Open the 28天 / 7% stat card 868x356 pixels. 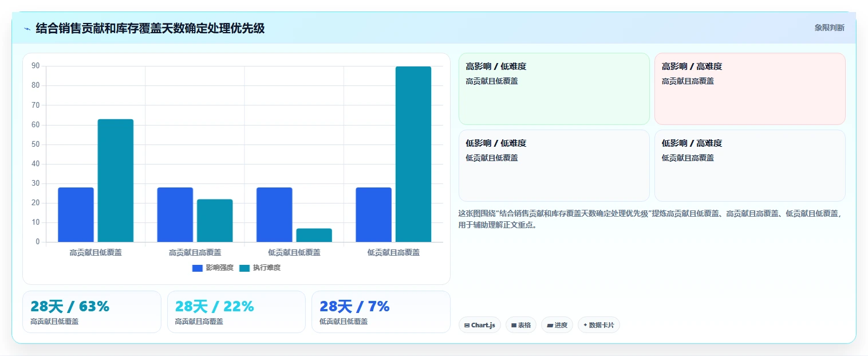(381, 312)
